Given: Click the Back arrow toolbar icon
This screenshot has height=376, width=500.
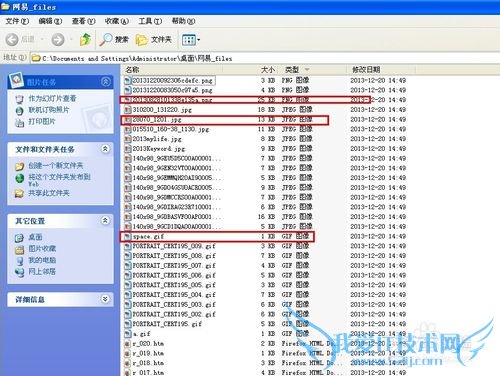Looking at the screenshot, I should click(12, 40).
